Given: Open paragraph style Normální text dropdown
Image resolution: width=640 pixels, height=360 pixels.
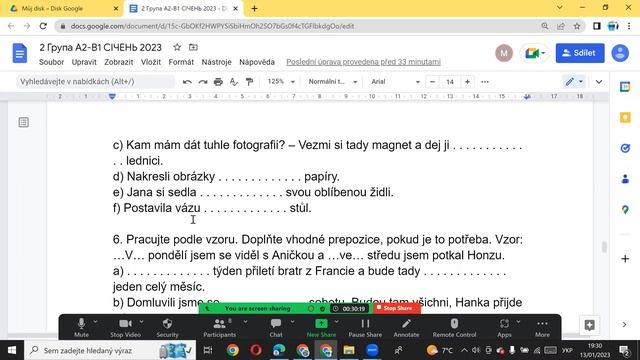Looking at the screenshot, I should point(333,82).
